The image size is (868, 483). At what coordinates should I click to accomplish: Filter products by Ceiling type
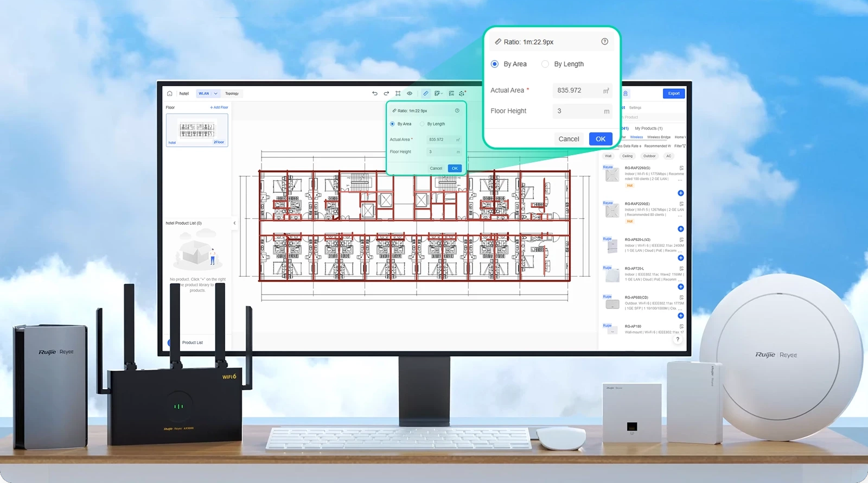coord(627,156)
